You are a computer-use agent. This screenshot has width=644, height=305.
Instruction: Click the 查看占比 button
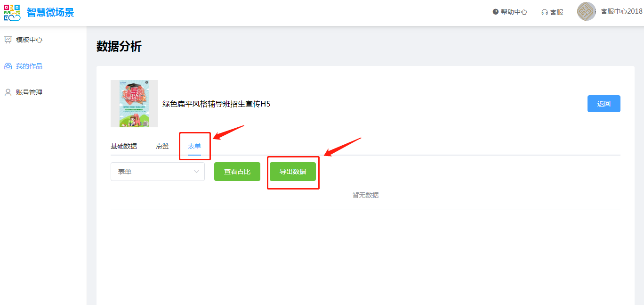tap(237, 172)
